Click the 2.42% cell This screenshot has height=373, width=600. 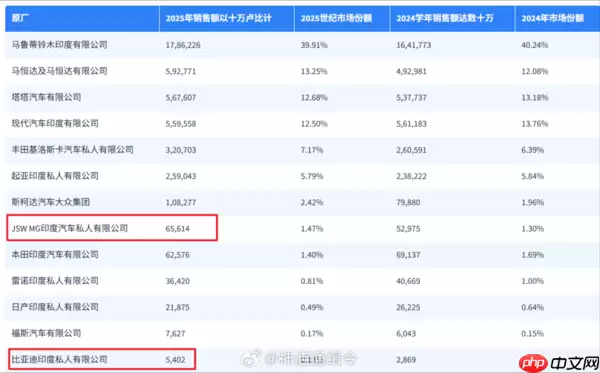point(312,202)
